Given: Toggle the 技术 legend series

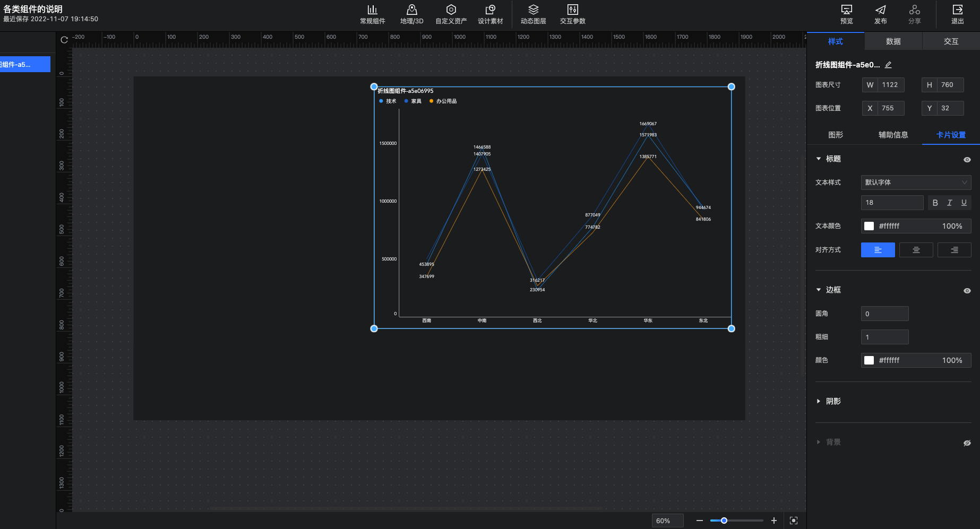Looking at the screenshot, I should pyautogui.click(x=388, y=101).
